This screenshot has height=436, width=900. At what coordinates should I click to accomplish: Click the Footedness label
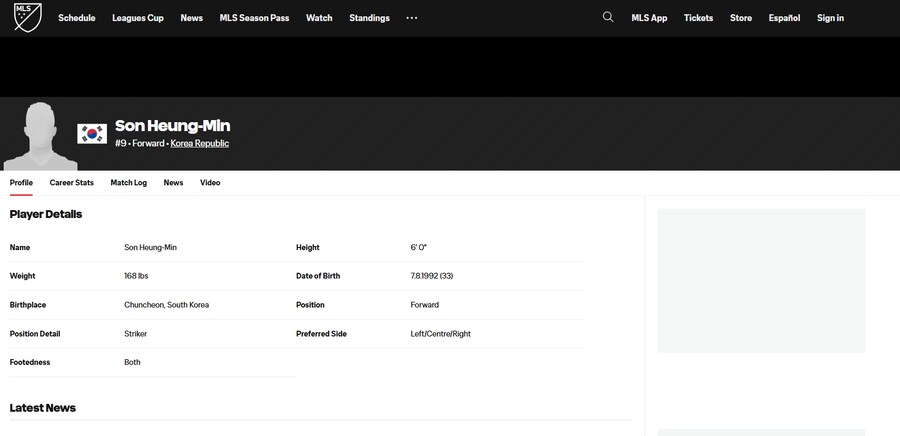pos(30,362)
